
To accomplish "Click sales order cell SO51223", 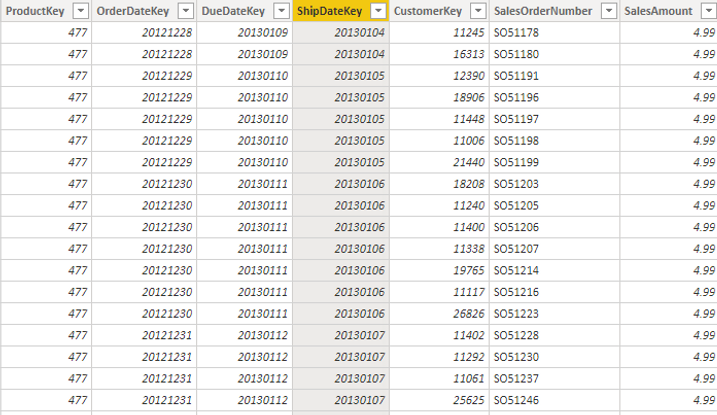I will [554, 314].
